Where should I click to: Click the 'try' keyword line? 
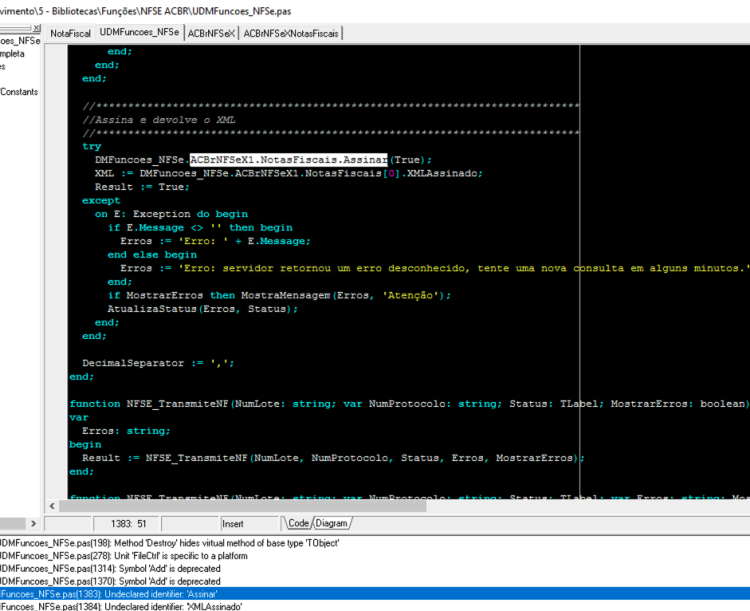(x=92, y=146)
